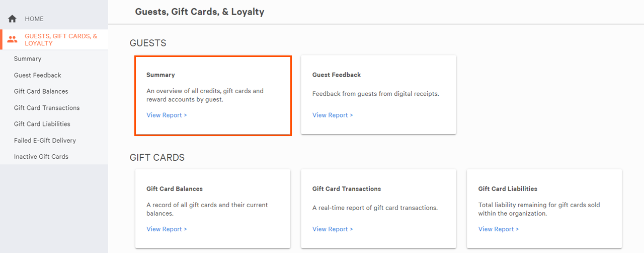Open View Report under Gift Card Transactions card

[333, 229]
